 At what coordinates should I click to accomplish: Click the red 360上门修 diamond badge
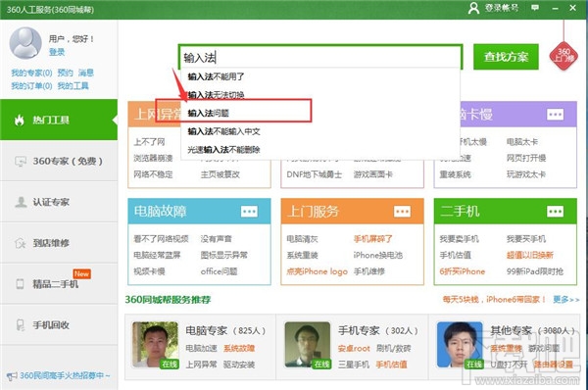pyautogui.click(x=563, y=56)
